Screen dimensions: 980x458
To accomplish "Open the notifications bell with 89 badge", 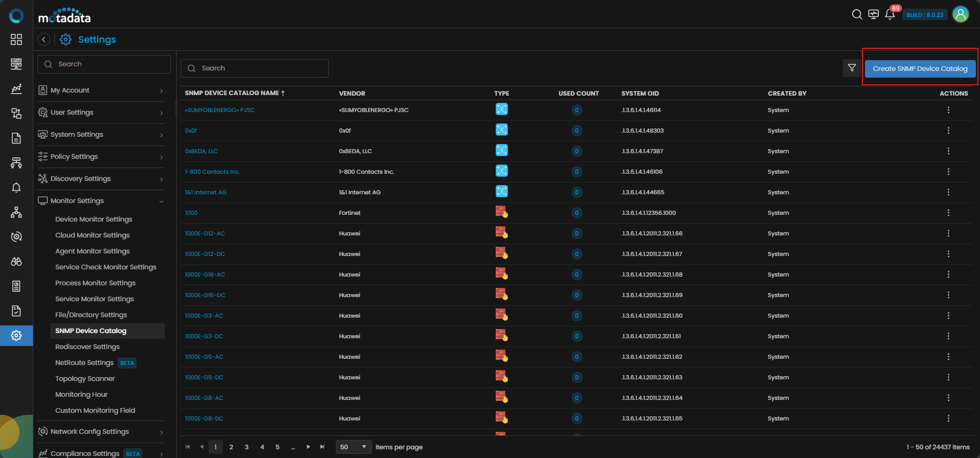I will (890, 14).
